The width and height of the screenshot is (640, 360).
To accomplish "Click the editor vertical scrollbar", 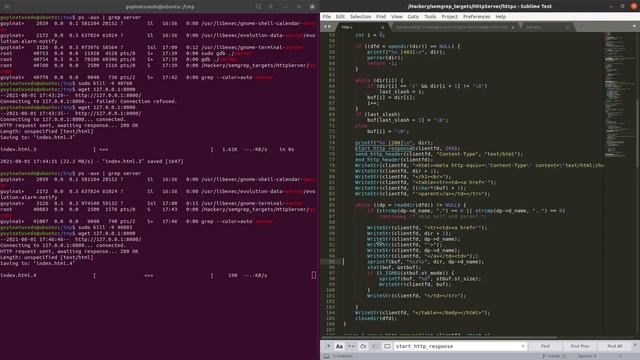I will pos(637,135).
